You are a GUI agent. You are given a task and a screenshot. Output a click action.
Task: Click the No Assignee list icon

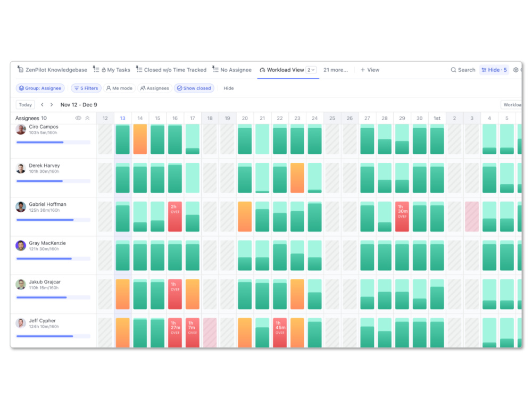pos(215,70)
